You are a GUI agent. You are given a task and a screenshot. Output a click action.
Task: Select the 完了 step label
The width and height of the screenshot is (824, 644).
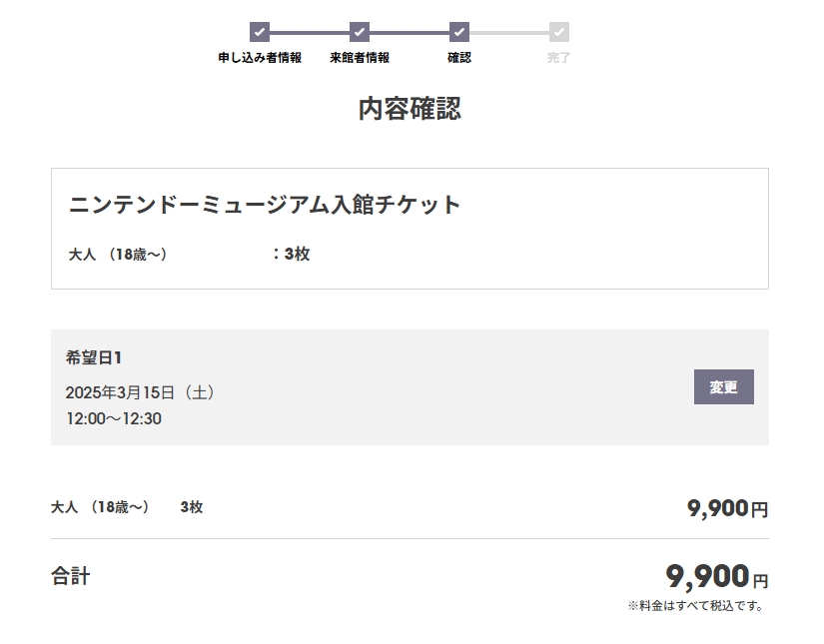point(559,58)
